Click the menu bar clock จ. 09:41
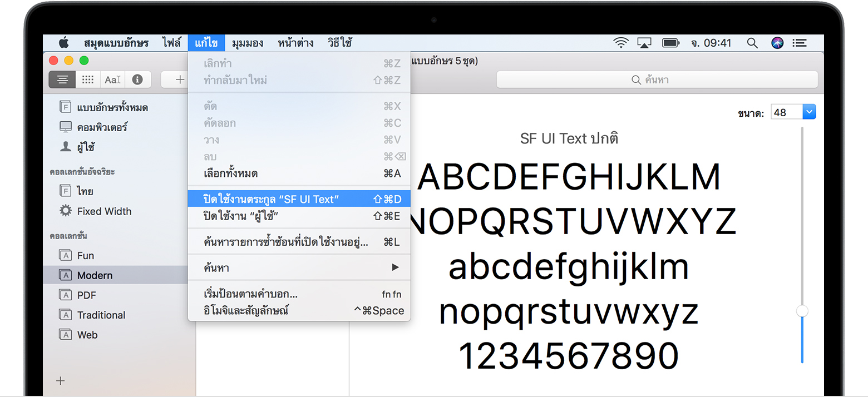Image resolution: width=868 pixels, height=397 pixels. coord(712,43)
